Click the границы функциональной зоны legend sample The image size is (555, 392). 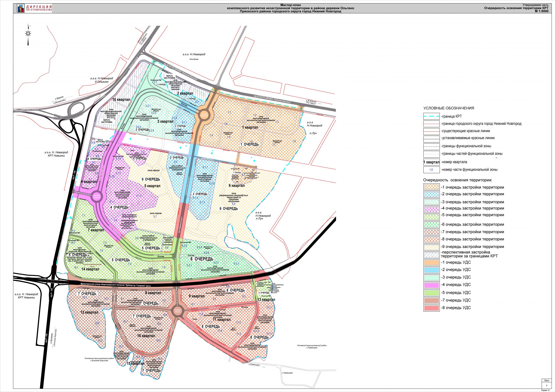point(431,147)
